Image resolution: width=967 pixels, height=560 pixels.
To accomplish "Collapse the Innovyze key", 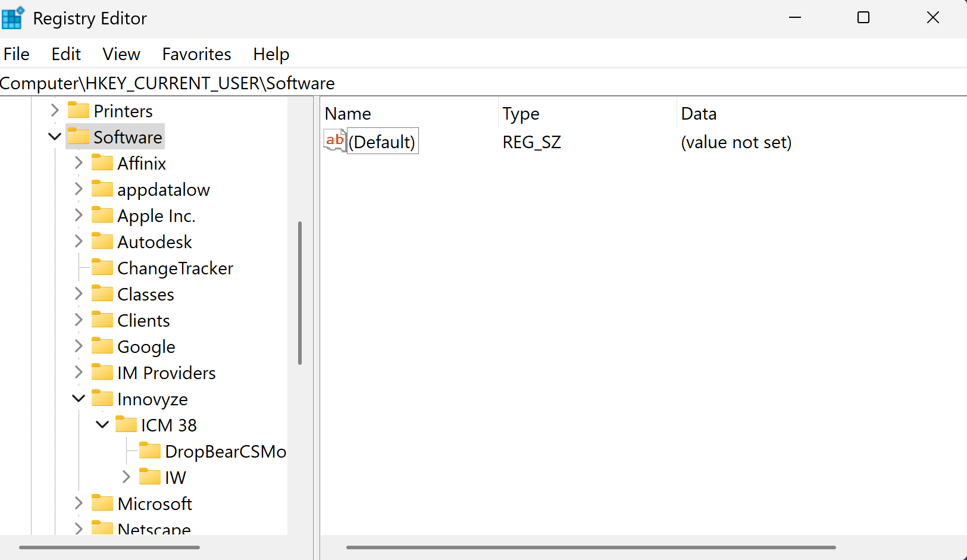I will click(78, 398).
